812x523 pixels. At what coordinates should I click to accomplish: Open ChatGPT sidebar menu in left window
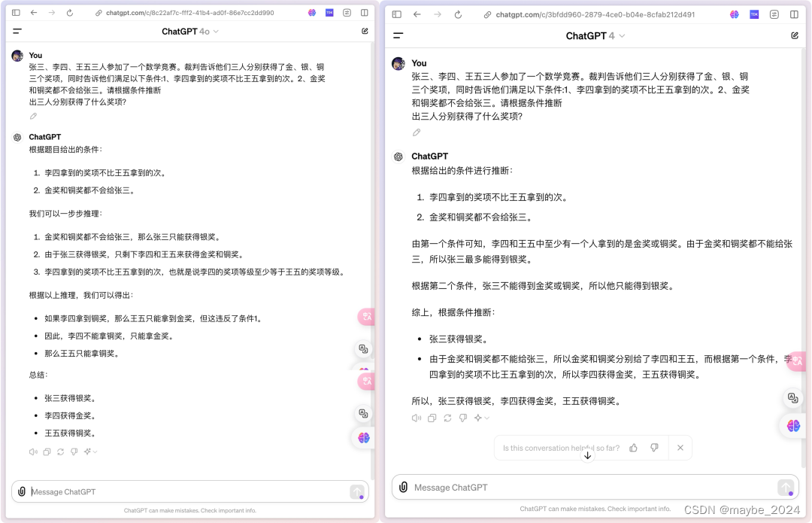pyautogui.click(x=17, y=32)
